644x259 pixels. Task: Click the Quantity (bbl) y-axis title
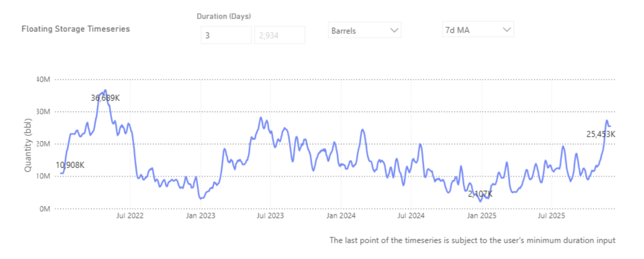28,145
